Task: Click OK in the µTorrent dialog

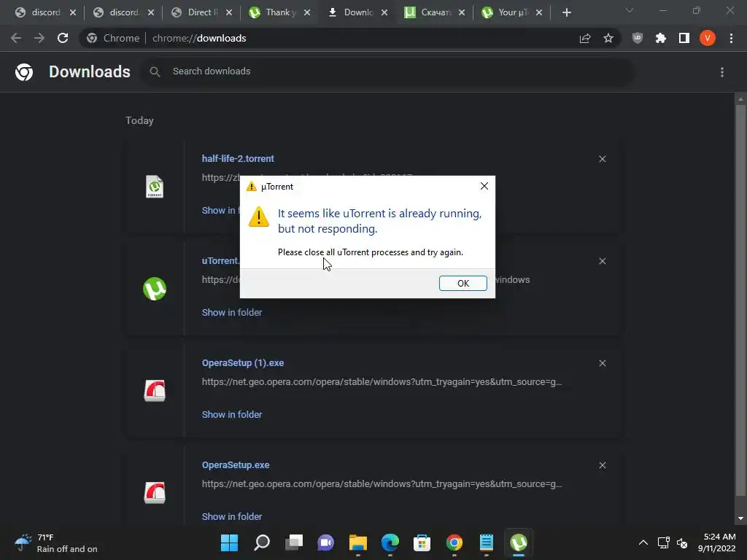Action: [462, 284]
